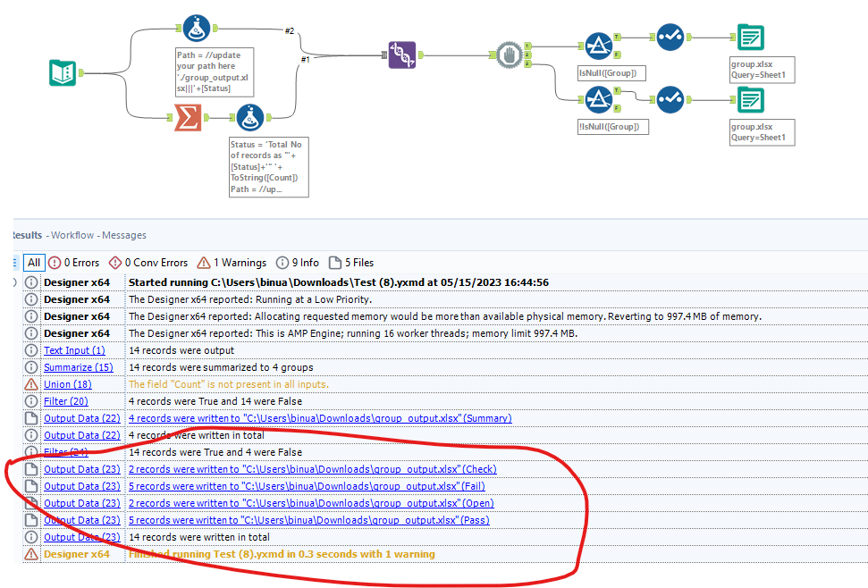
Task: Select the Filter tool above !IsNull([Group]) annotation
Action: 598,99
